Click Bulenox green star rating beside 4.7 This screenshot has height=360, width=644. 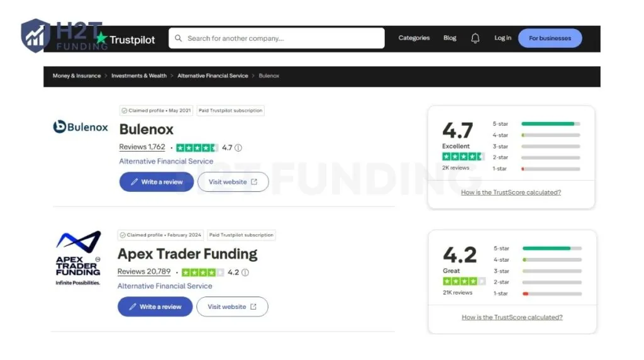coord(197,147)
